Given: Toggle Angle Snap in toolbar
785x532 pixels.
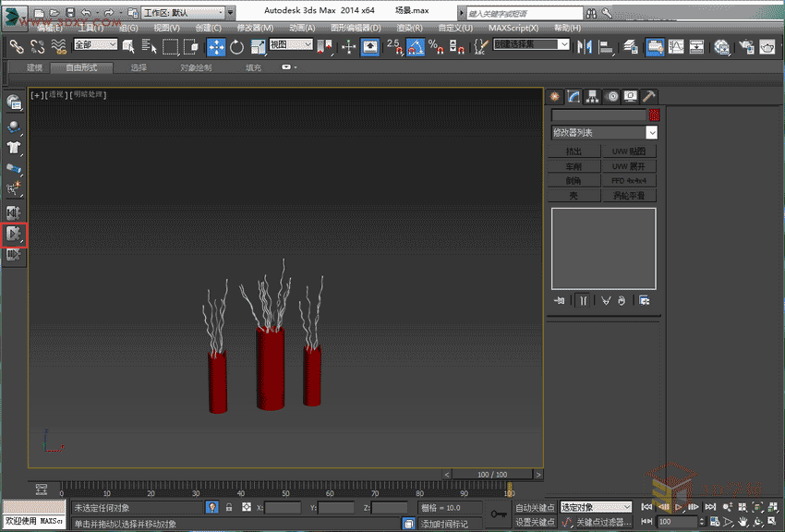Looking at the screenshot, I should point(417,47).
